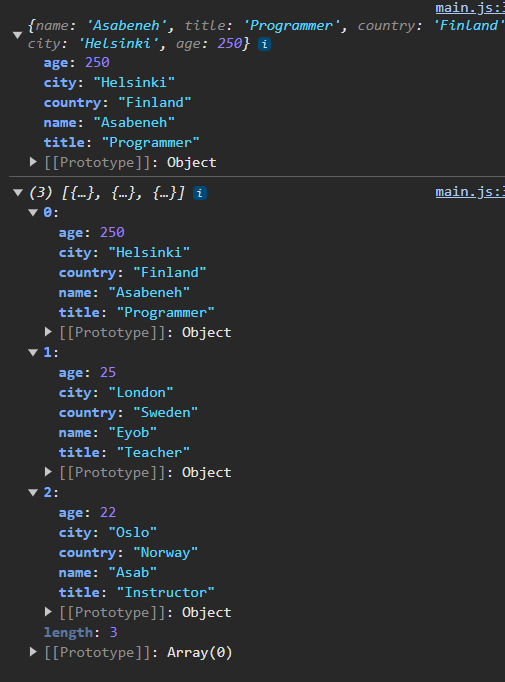Select the age: 25 property
The width and height of the screenshot is (505, 682).
pos(87,372)
